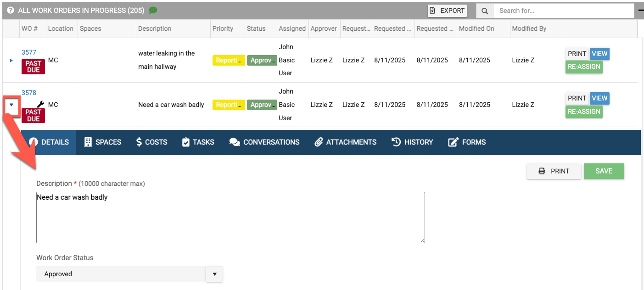Open the Tasks tab
The width and height of the screenshot is (644, 290).
coord(198,142)
